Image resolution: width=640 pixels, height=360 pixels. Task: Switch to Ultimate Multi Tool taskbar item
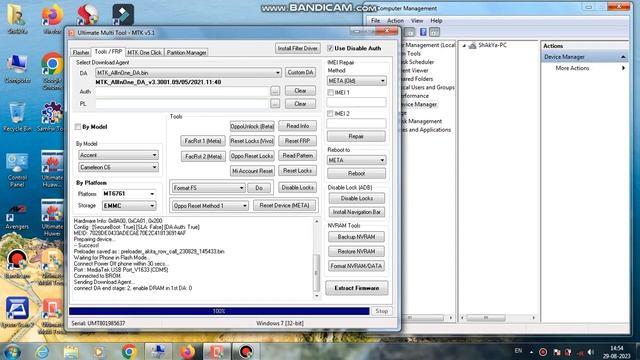[216, 351]
